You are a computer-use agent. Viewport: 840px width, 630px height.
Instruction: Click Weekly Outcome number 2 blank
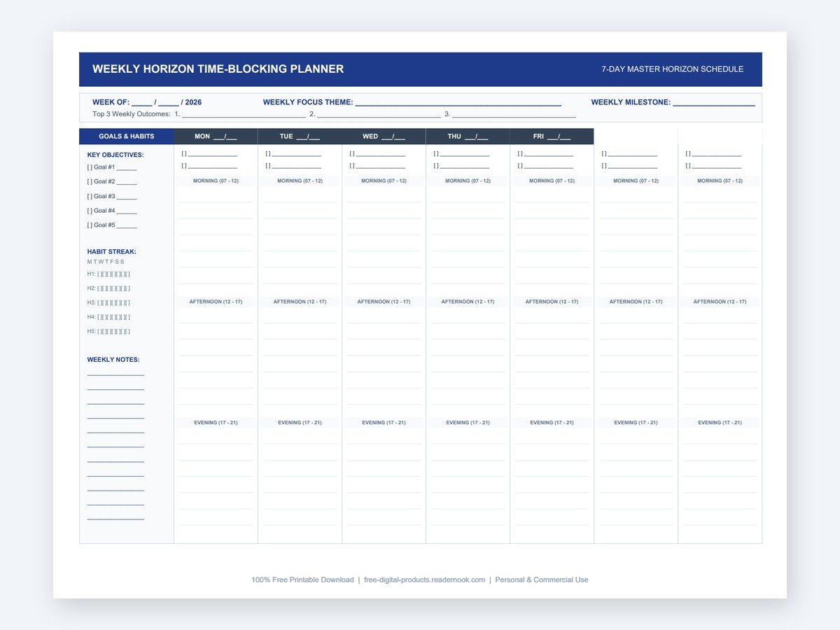[379, 114]
